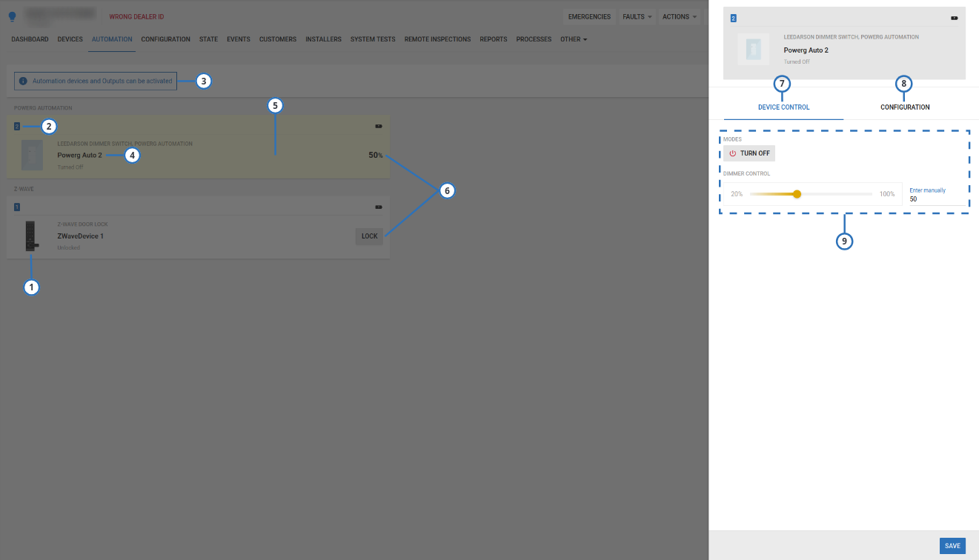Adjust the dimmer control slider handle
979x560 pixels.
797,193
